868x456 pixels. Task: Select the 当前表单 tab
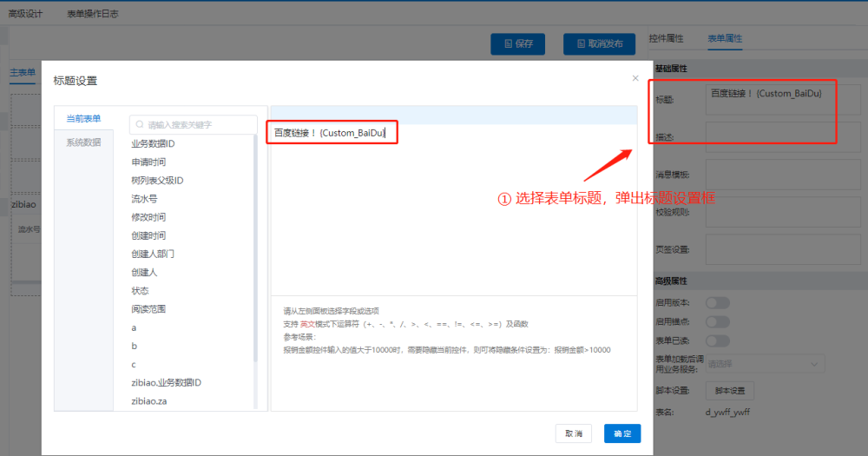[x=83, y=119]
